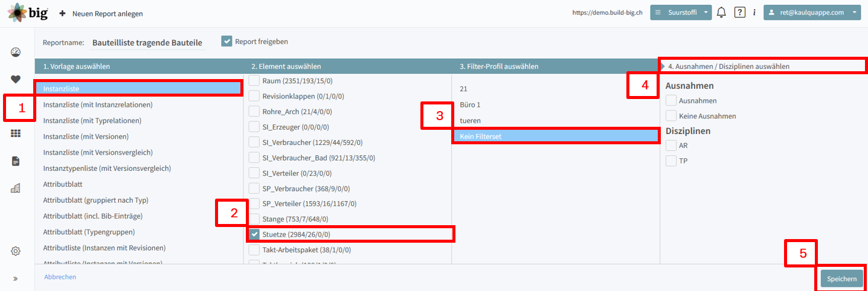Check the Stange checkbox
This screenshot has height=291, width=868.
tap(254, 219)
